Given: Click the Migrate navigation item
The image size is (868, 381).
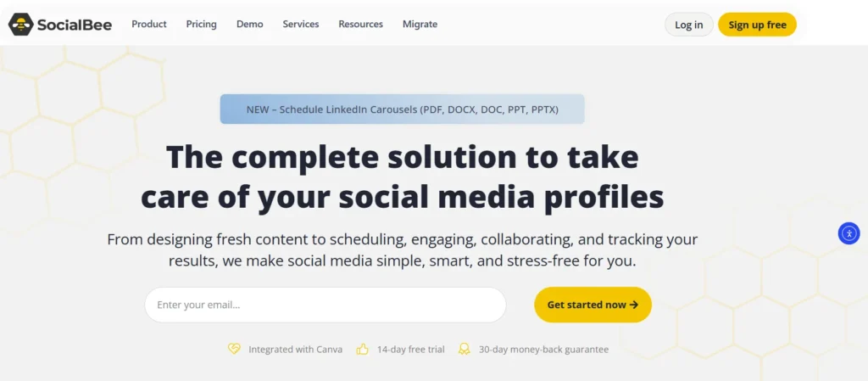Looking at the screenshot, I should pyautogui.click(x=420, y=25).
